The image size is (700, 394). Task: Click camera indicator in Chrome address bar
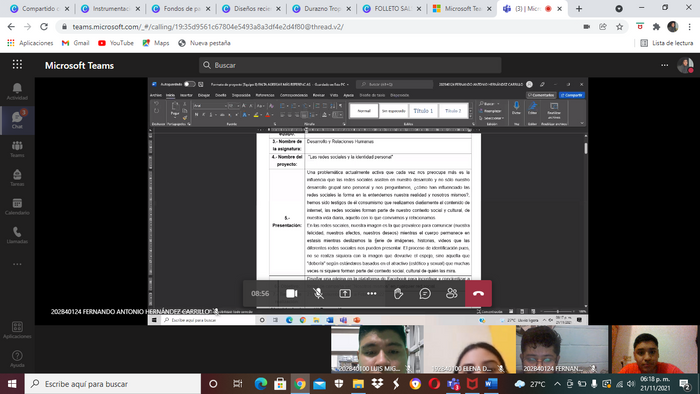point(586,27)
